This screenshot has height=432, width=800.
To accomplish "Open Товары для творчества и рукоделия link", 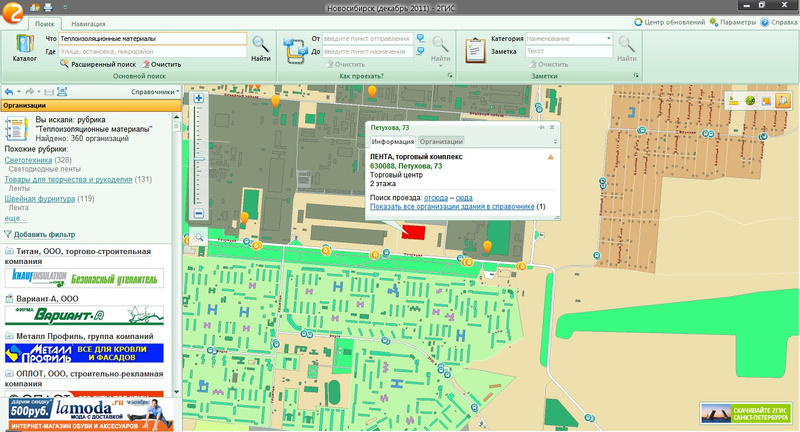I will [68, 180].
